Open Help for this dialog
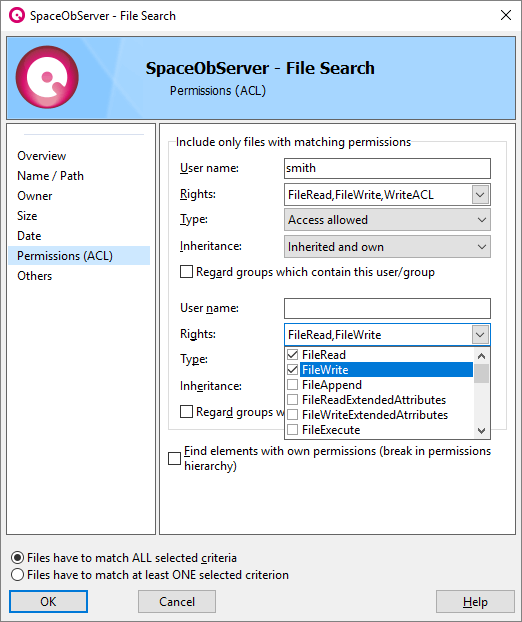This screenshot has height=622, width=522. tap(475, 601)
